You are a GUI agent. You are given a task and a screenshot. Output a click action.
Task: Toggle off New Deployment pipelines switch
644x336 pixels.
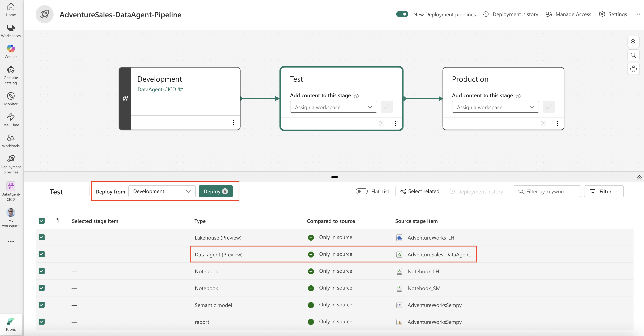402,14
